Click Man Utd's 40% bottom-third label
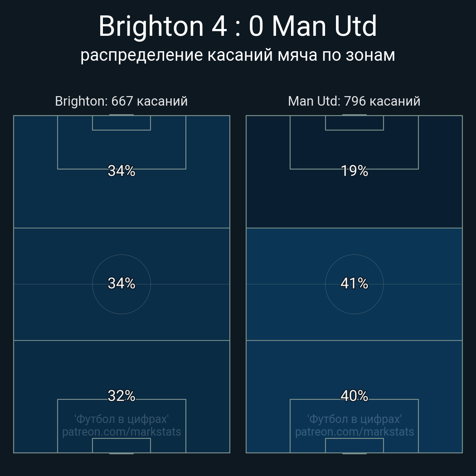This screenshot has height=476, width=476. click(x=354, y=396)
